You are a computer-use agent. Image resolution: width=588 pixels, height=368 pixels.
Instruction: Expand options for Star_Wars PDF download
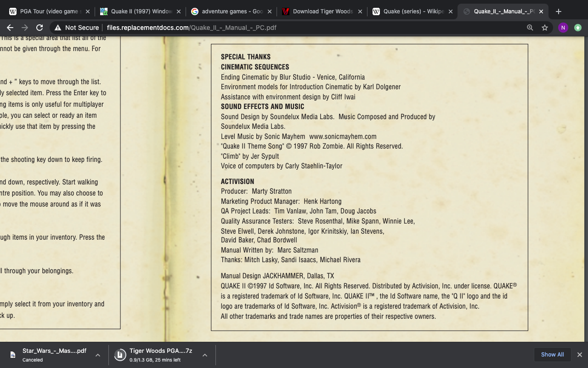click(x=98, y=355)
